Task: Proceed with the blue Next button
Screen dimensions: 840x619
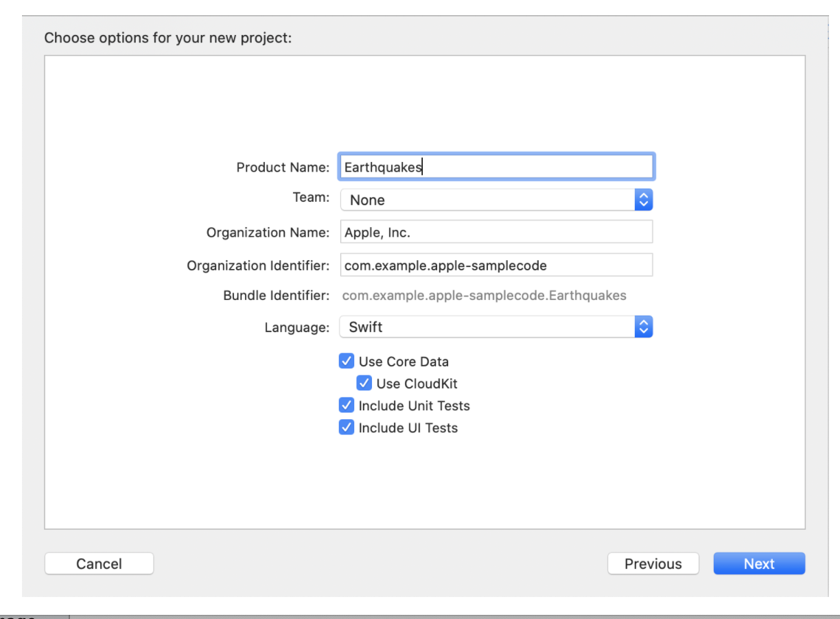Action: 759,563
